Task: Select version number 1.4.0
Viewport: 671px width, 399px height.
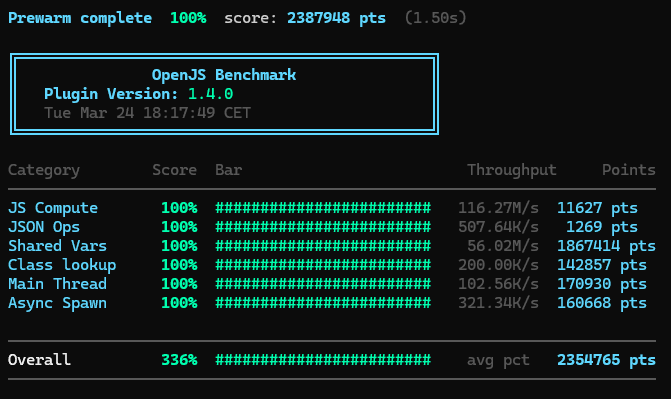Action: [x=211, y=94]
